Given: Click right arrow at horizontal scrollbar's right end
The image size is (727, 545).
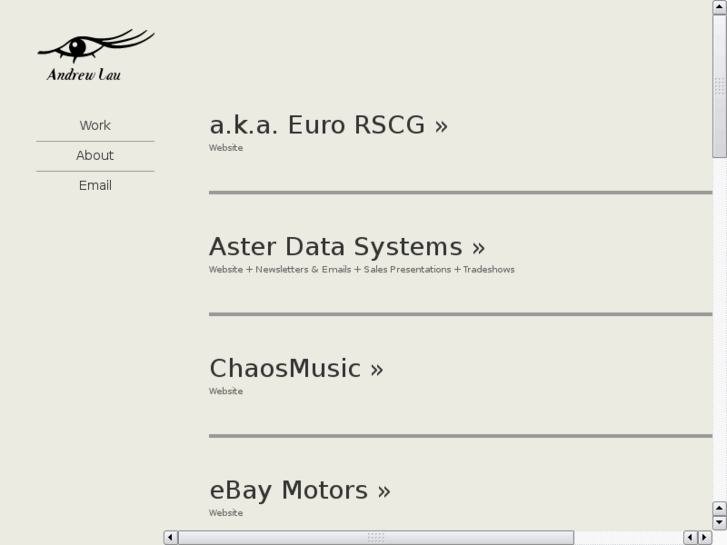Looking at the screenshot, I should (x=704, y=537).
